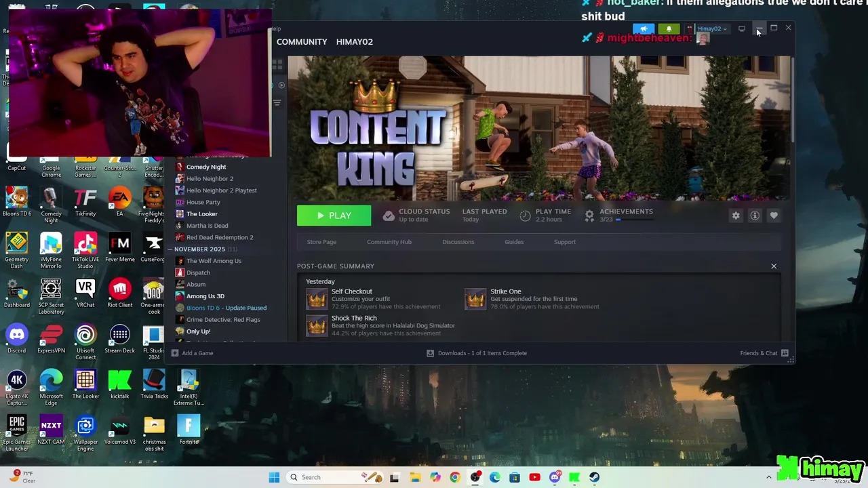
Task: Open the Guides link
Action: (x=514, y=242)
